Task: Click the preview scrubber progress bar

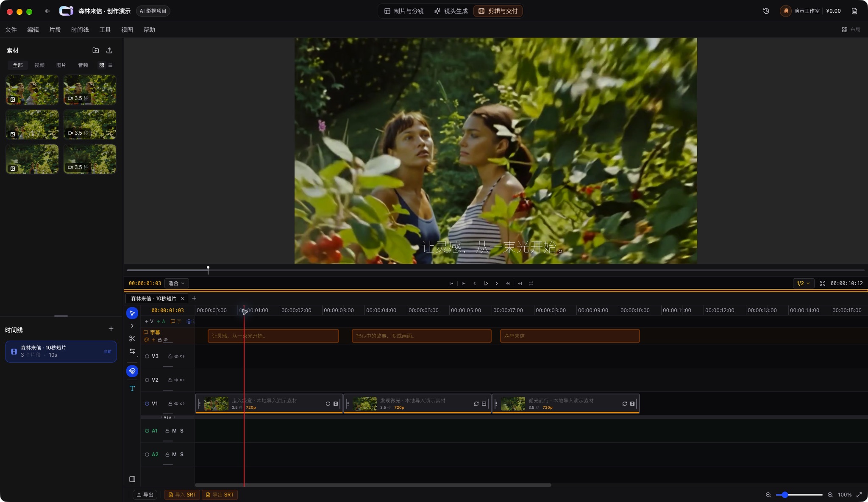Action: point(495,270)
